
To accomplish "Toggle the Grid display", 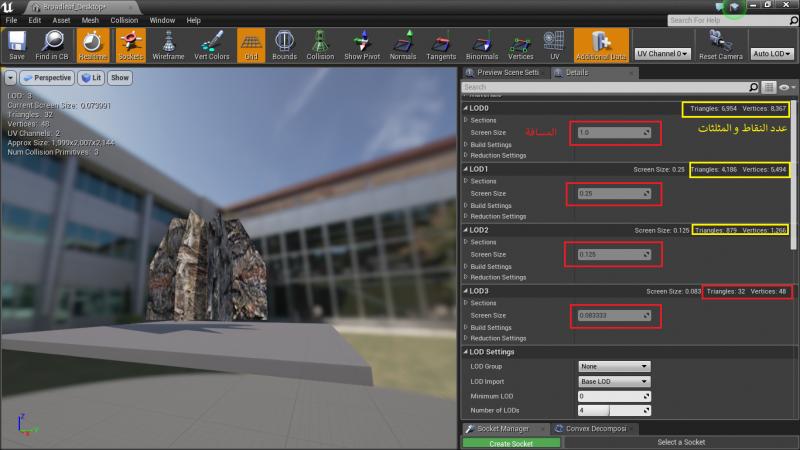I will point(251,45).
